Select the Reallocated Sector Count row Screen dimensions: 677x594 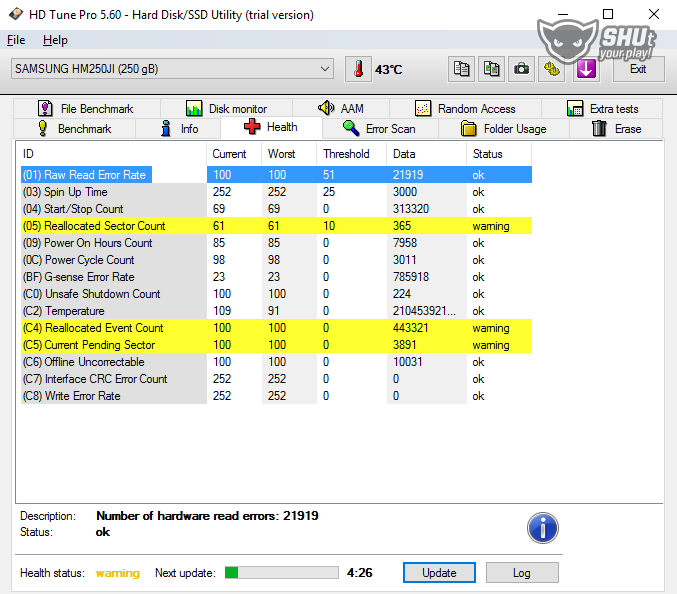(276, 226)
